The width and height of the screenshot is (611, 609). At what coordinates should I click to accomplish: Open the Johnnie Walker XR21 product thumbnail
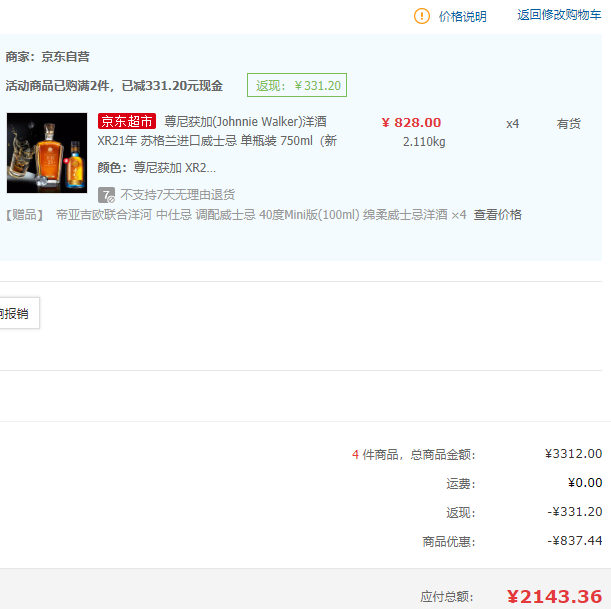47,153
